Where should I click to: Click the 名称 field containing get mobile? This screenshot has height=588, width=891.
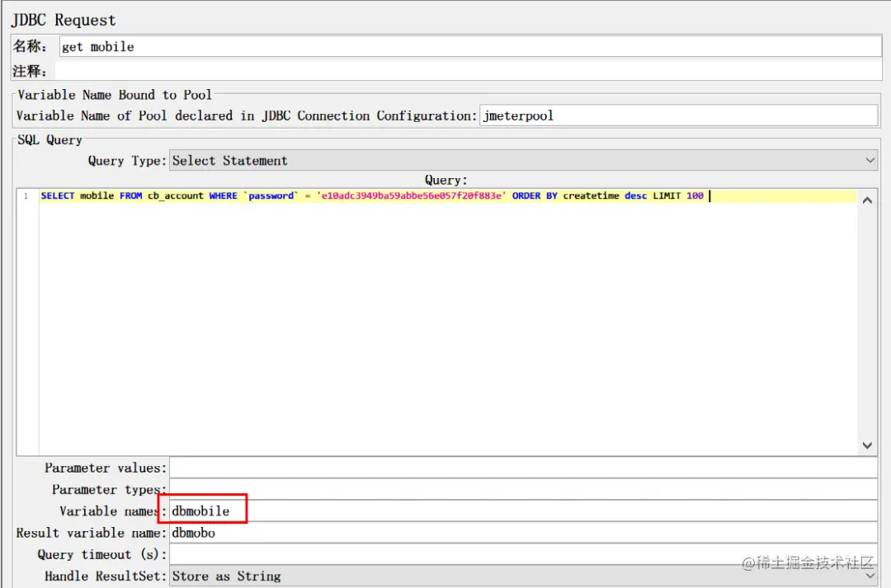pos(470,46)
